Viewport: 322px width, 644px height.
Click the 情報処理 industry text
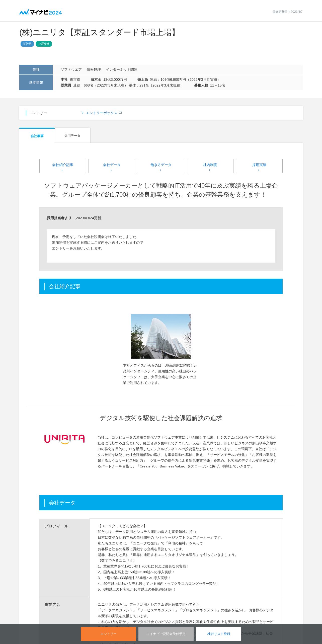[94, 69]
